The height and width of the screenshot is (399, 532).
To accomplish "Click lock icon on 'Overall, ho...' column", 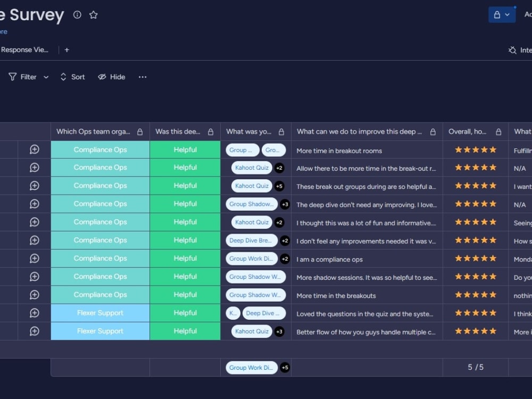I will click(498, 132).
